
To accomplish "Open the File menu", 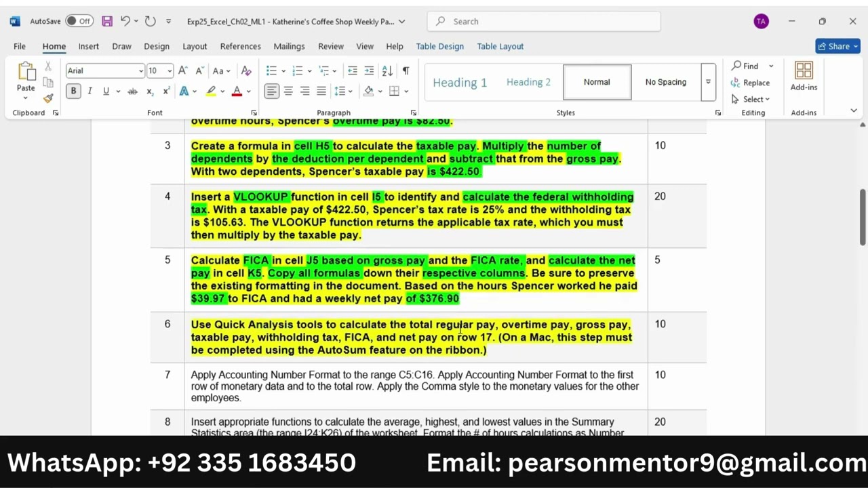I will pos(20,46).
